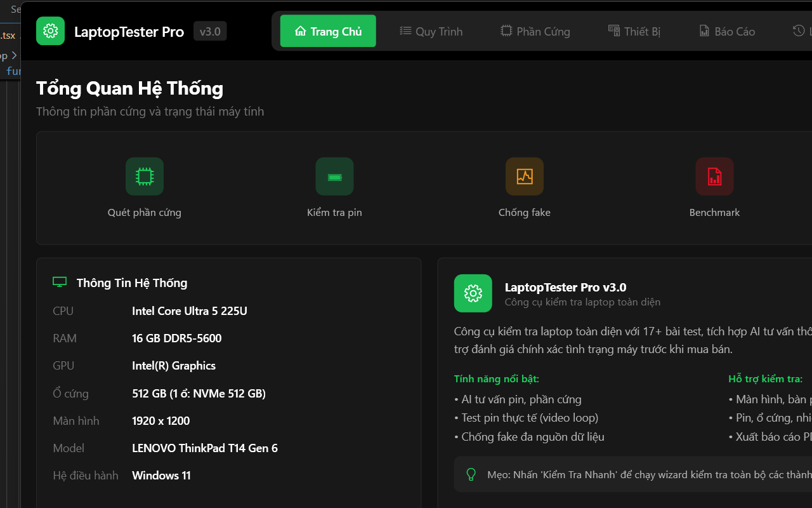Click the document icon in the Báo Cáo tab
This screenshot has width=812, height=508.
(x=704, y=31)
